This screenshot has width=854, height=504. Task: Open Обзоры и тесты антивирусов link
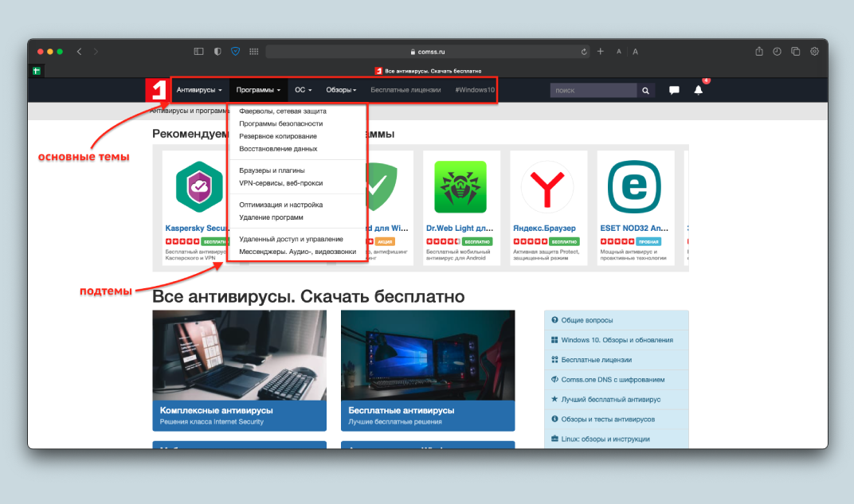point(616,419)
